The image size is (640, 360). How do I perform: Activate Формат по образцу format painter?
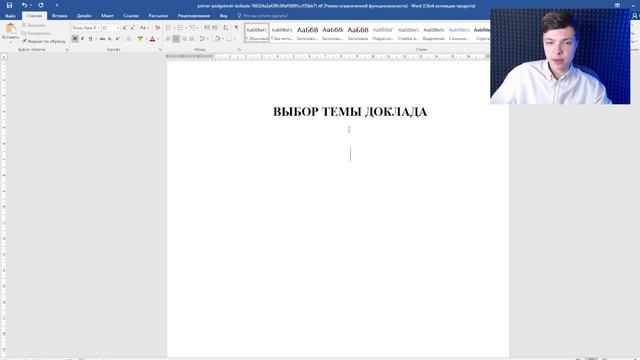pyautogui.click(x=44, y=41)
